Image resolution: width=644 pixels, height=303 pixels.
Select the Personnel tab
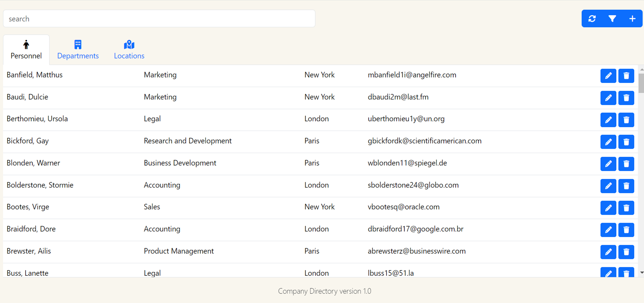tap(26, 50)
